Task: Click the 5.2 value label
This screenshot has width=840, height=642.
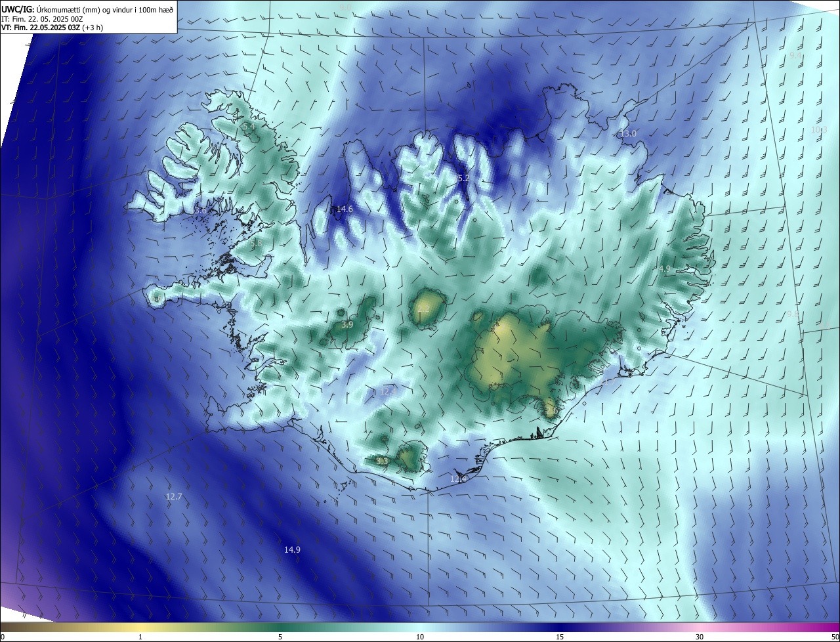Action: 463,178
